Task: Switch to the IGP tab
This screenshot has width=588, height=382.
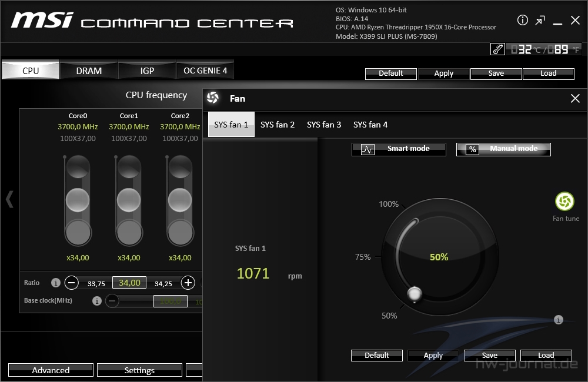Action: pos(147,71)
